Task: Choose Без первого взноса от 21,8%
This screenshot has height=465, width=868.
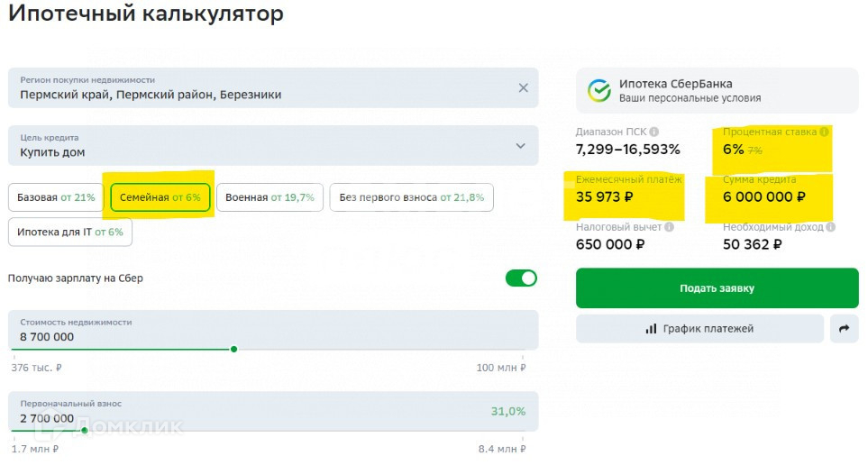Action: (x=411, y=197)
